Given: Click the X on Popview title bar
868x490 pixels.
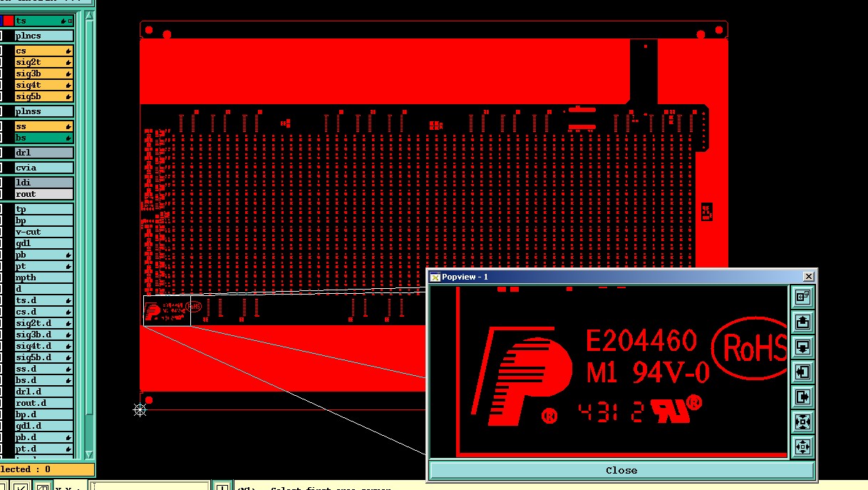Looking at the screenshot, I should coord(808,277).
